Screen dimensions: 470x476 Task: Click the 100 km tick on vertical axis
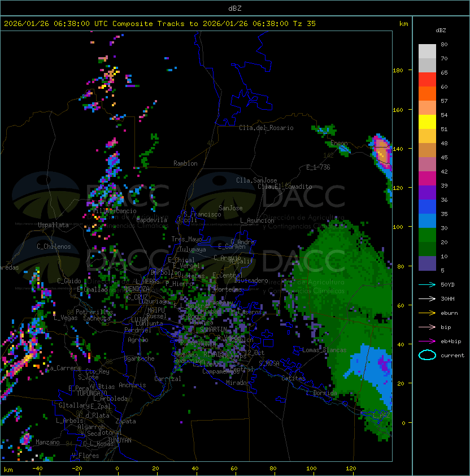tap(398, 227)
